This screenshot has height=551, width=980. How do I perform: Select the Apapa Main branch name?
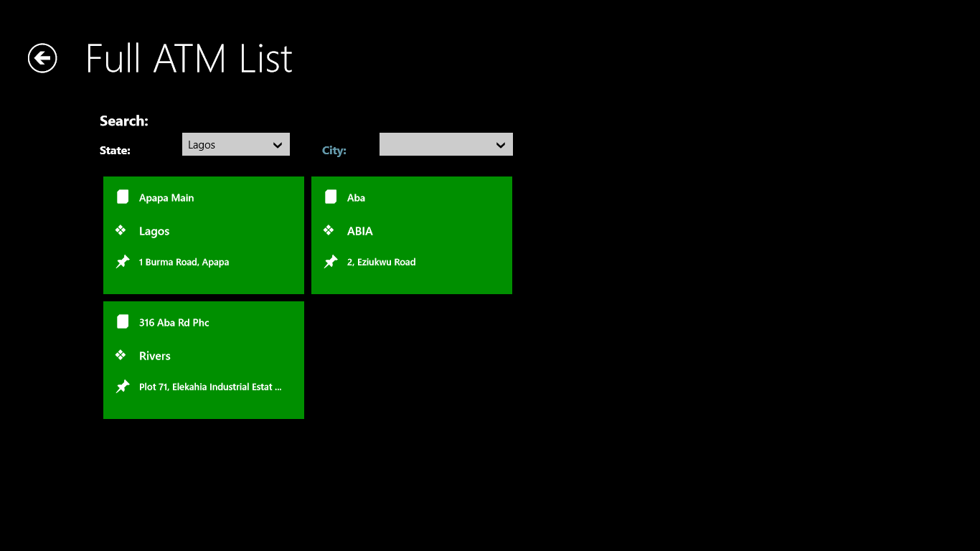166,198
